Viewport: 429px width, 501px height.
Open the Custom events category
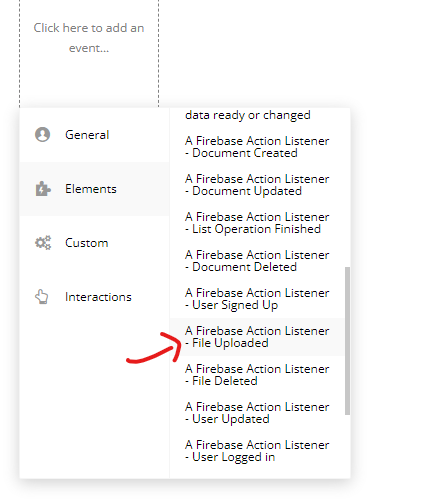click(x=95, y=243)
